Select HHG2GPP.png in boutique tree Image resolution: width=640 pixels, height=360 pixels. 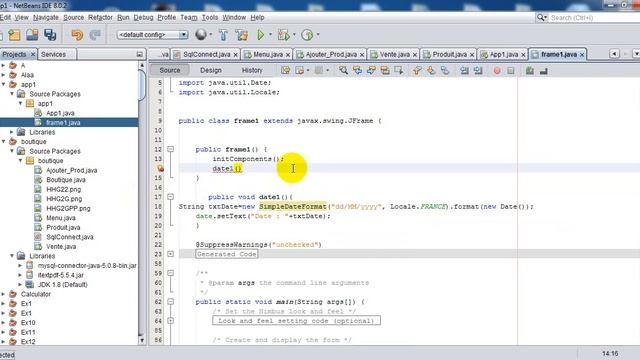[68, 208]
